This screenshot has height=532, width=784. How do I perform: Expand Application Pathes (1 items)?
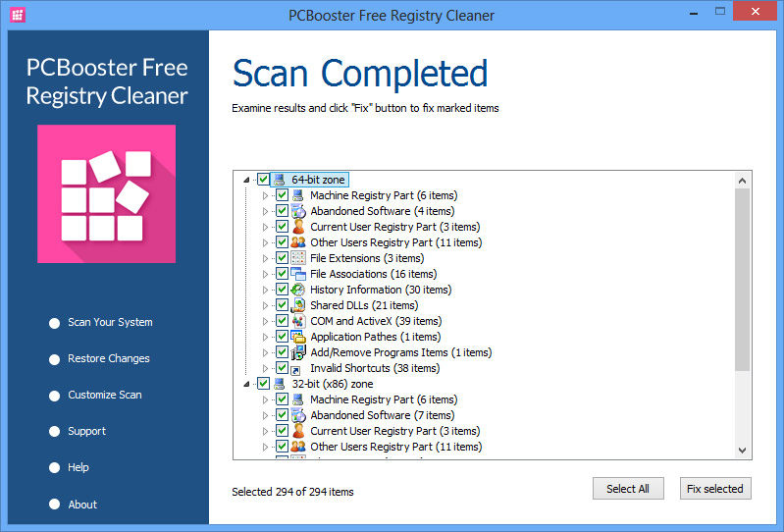[x=266, y=337]
